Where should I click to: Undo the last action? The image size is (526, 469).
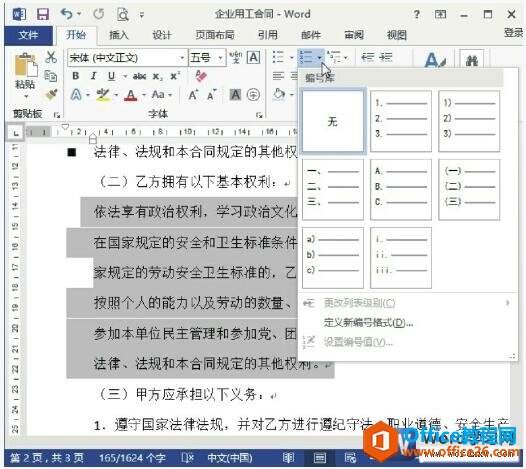pyautogui.click(x=66, y=14)
